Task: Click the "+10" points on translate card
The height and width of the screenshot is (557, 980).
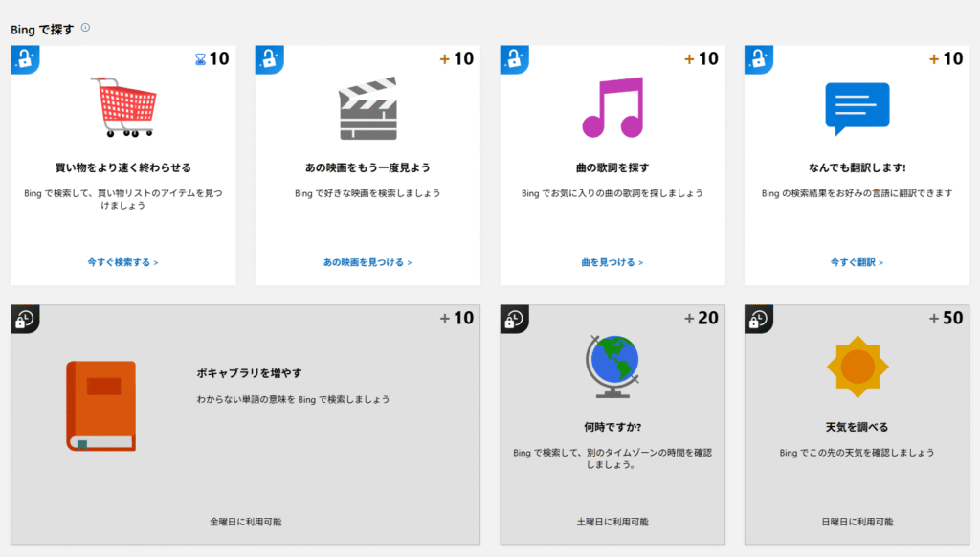Action: 946,58
